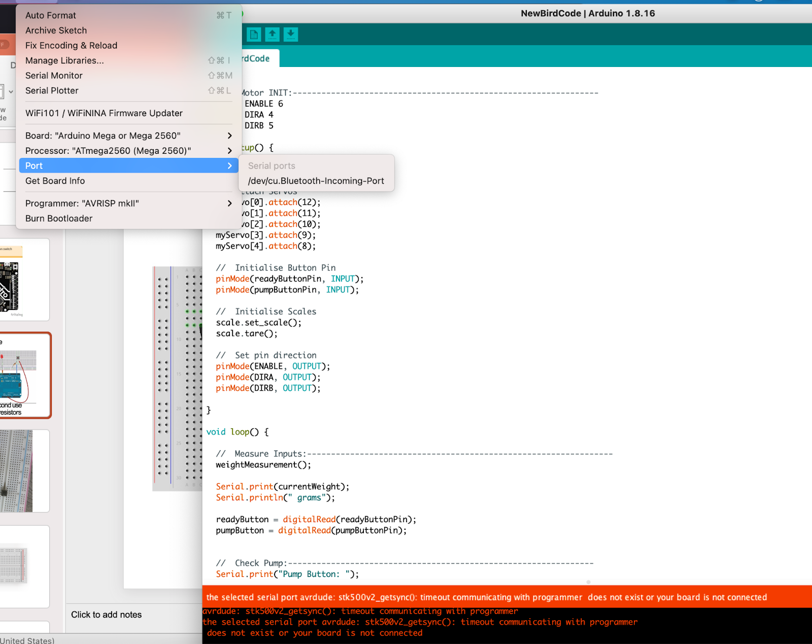812x644 pixels.
Task: Click Fix Encoding & Reload
Action: tap(71, 45)
